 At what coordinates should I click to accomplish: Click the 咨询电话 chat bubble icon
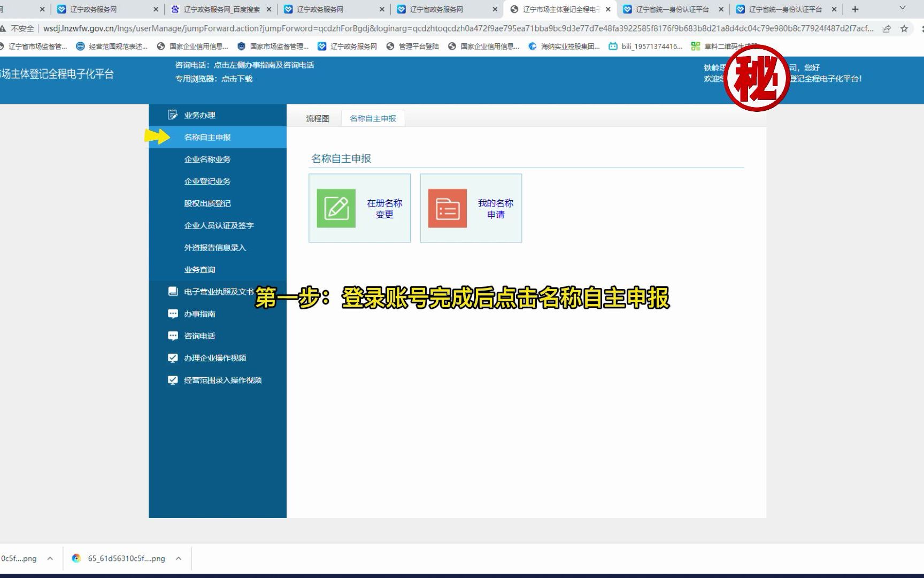click(x=173, y=336)
